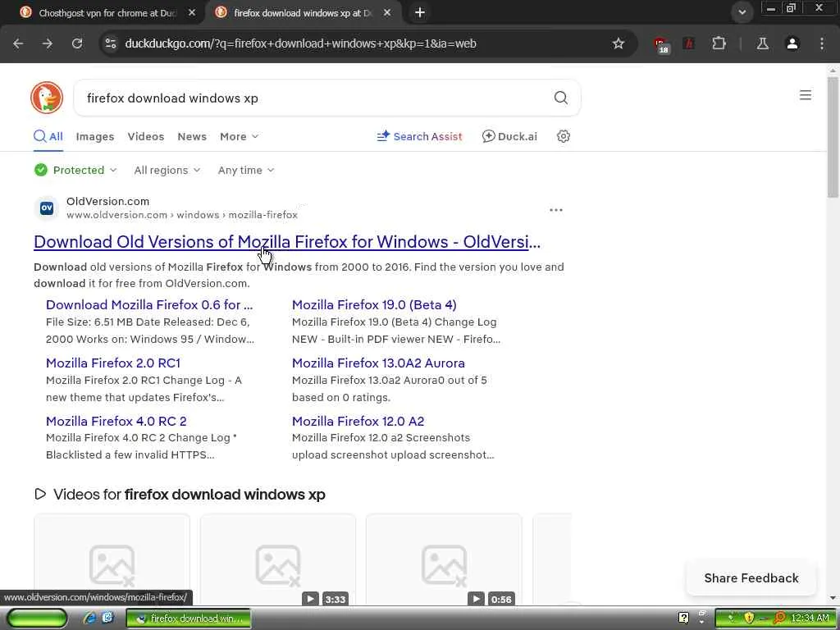The width and height of the screenshot is (840, 630).
Task: Launch Internet Explorer from quick launch
Action: click(x=89, y=619)
